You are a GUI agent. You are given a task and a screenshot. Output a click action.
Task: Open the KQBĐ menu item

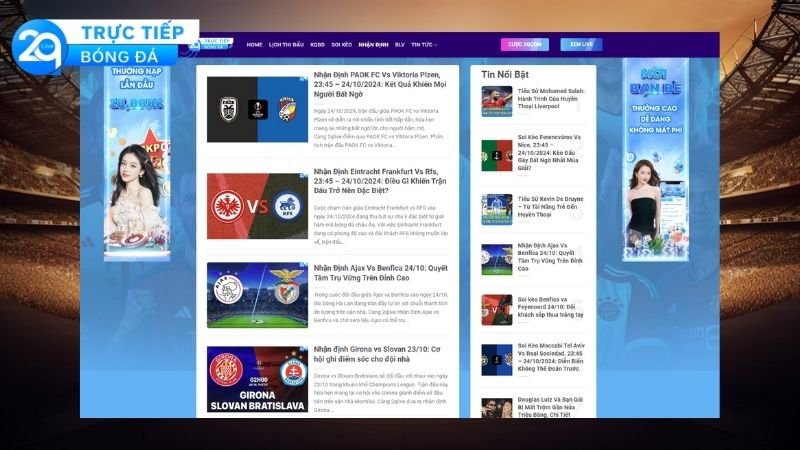click(317, 45)
